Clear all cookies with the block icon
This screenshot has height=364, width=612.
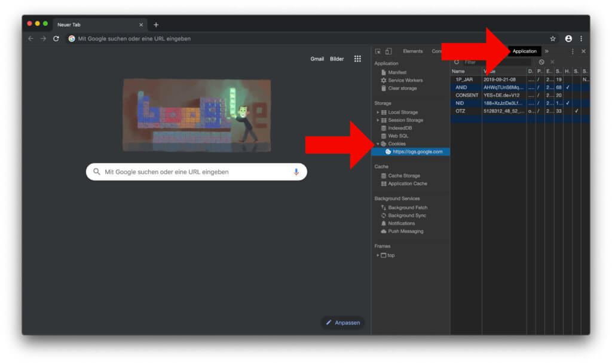pos(541,62)
